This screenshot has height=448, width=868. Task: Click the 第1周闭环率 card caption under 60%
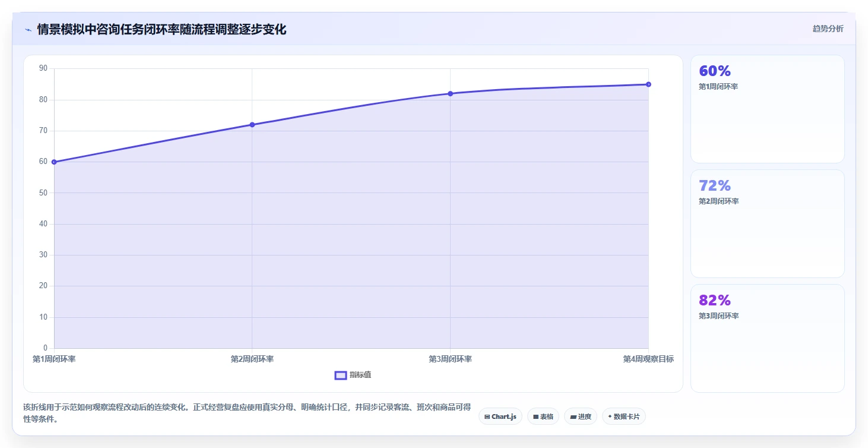click(718, 87)
